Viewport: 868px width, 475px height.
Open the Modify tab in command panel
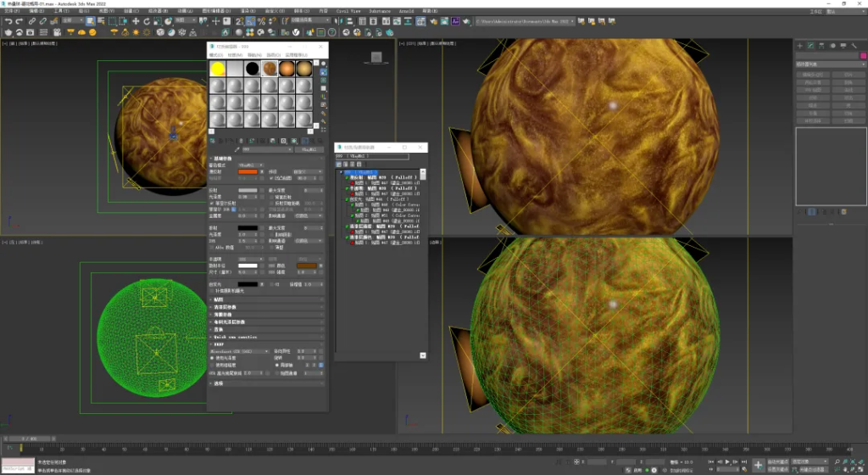click(810, 46)
